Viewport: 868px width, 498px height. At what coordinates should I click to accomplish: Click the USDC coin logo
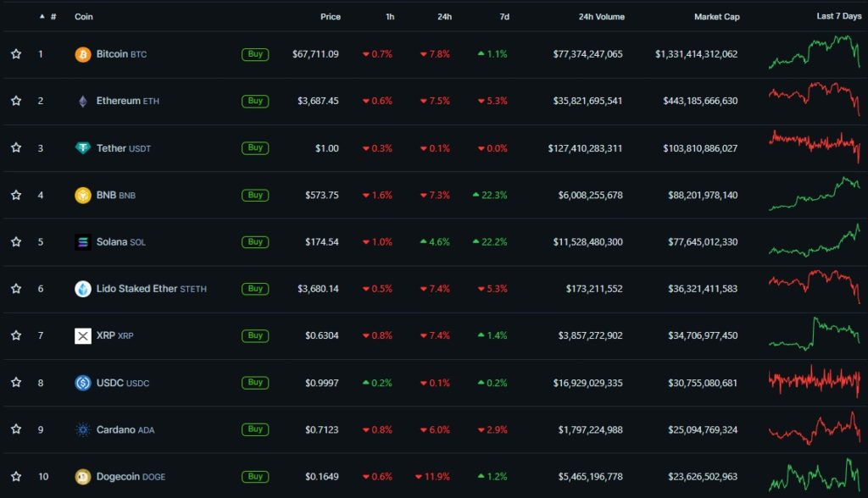[x=82, y=382]
